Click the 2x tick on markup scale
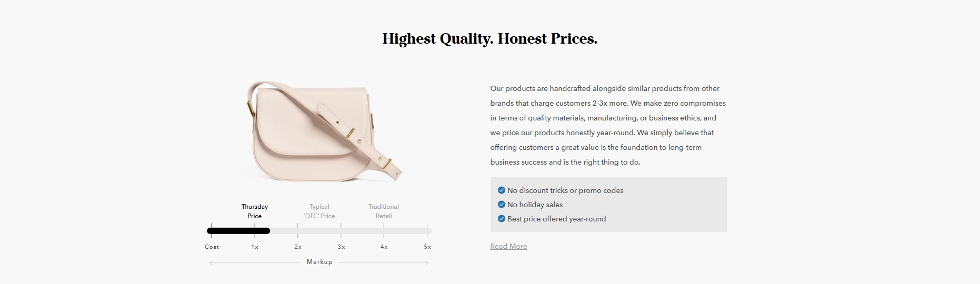This screenshot has width=980, height=284. pos(298,247)
